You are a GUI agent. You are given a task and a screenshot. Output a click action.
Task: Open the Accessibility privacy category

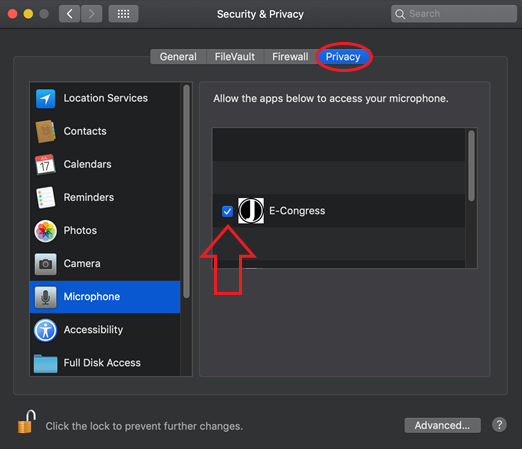click(105, 330)
